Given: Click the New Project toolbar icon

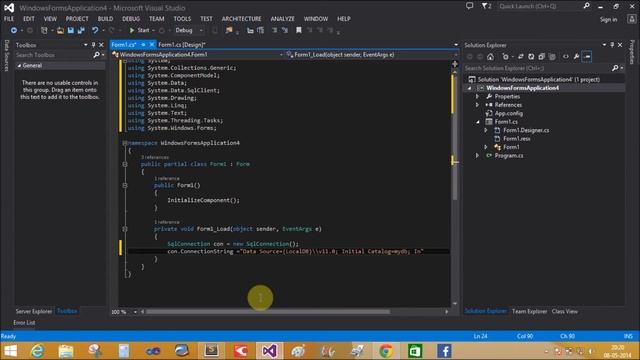Looking at the screenshot, I should [x=44, y=30].
